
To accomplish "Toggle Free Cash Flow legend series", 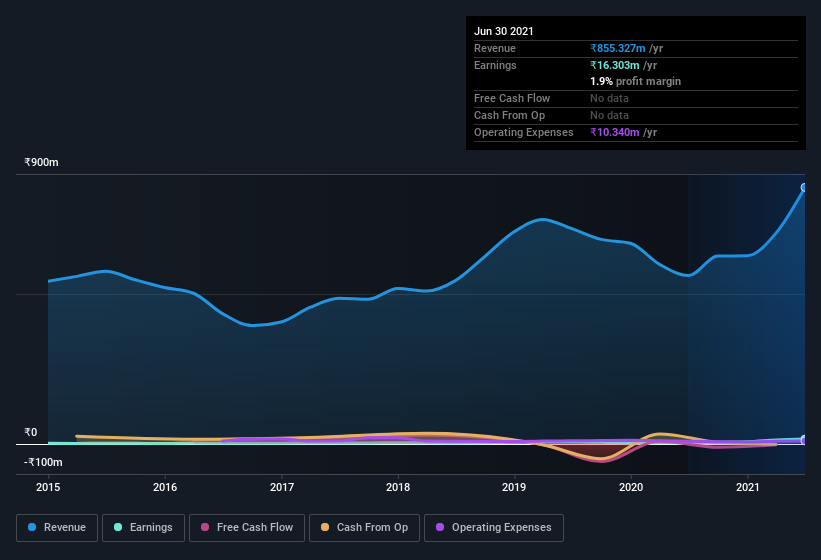I will (x=247, y=528).
